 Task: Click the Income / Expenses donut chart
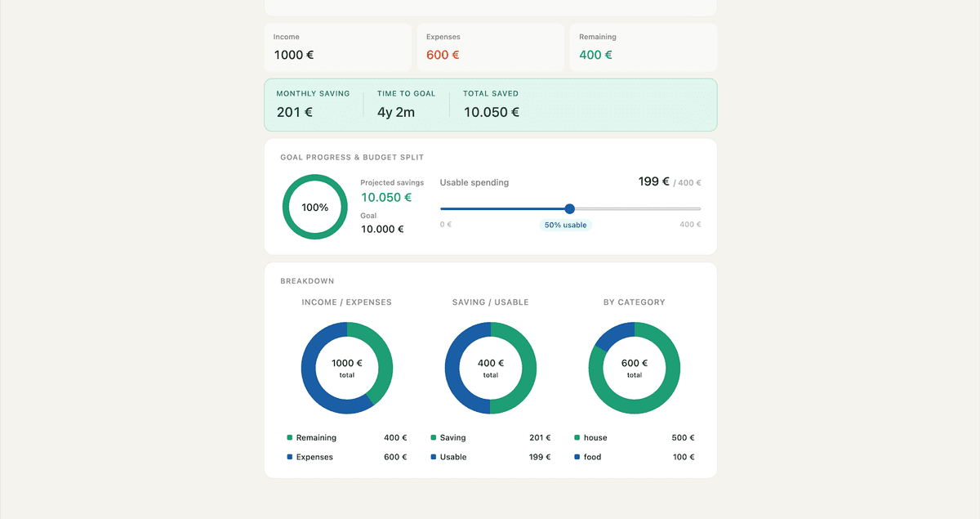point(347,368)
